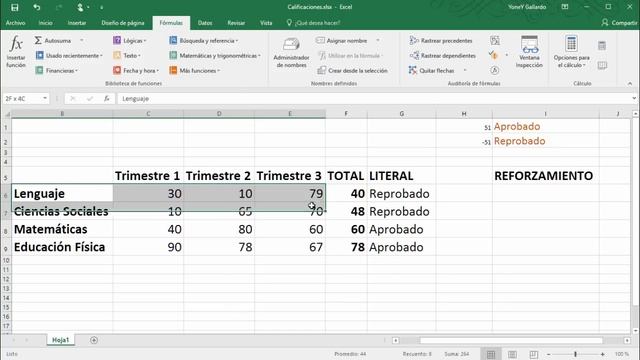Click the user account name
Screen dimensions: 640x360
[x=527, y=7]
